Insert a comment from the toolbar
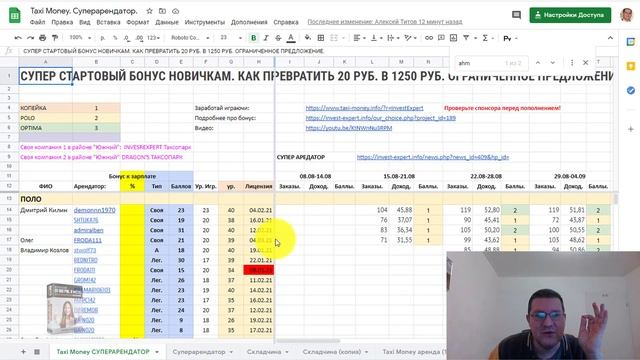The image size is (640, 360). point(441,38)
